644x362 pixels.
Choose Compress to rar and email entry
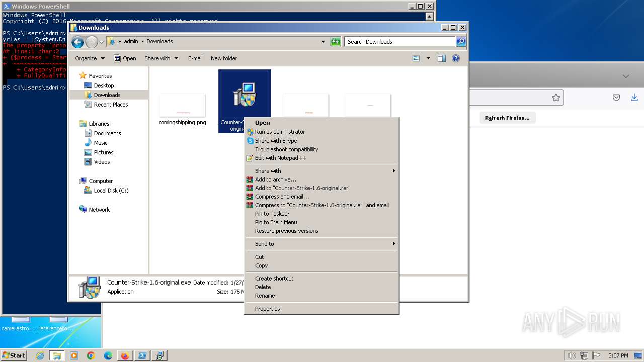click(321, 205)
